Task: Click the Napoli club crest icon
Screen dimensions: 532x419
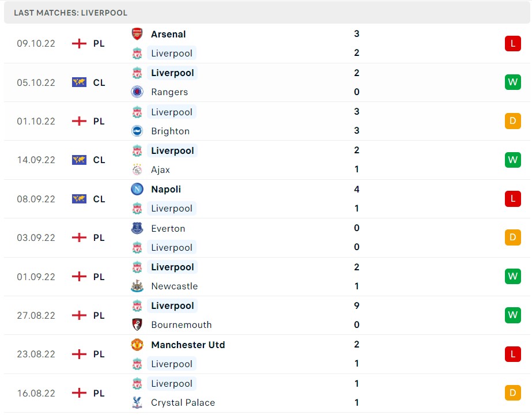Action: pyautogui.click(x=137, y=189)
